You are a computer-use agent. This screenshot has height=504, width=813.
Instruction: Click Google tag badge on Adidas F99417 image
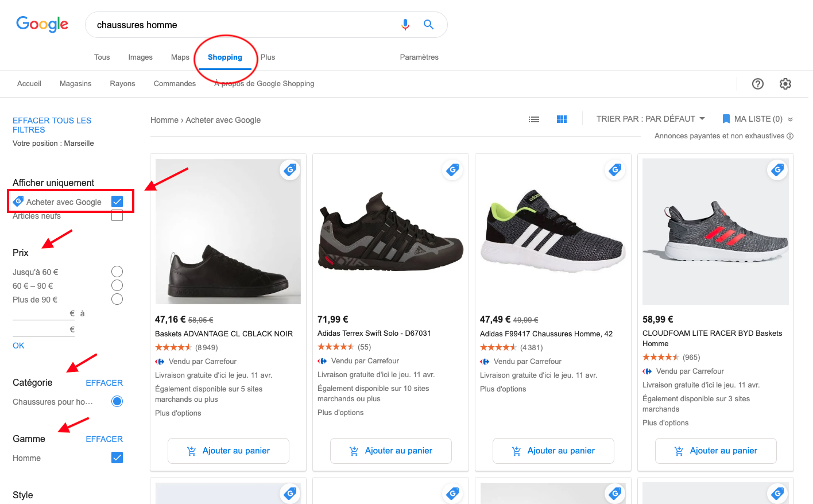tap(615, 170)
